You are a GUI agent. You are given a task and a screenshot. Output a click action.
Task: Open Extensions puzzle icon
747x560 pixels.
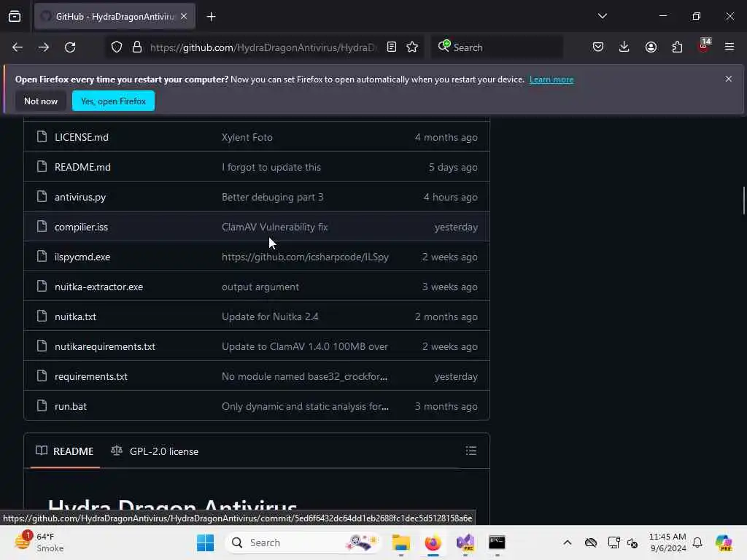tap(677, 47)
